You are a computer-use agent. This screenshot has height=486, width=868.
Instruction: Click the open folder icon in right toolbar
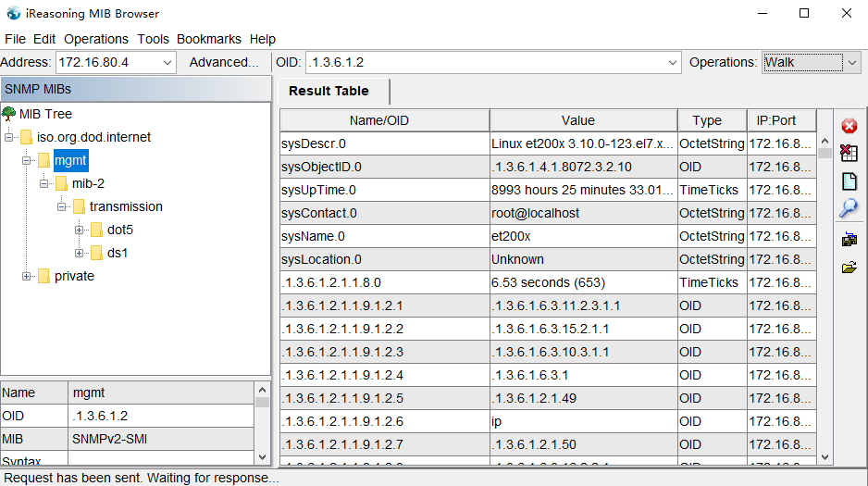849,268
